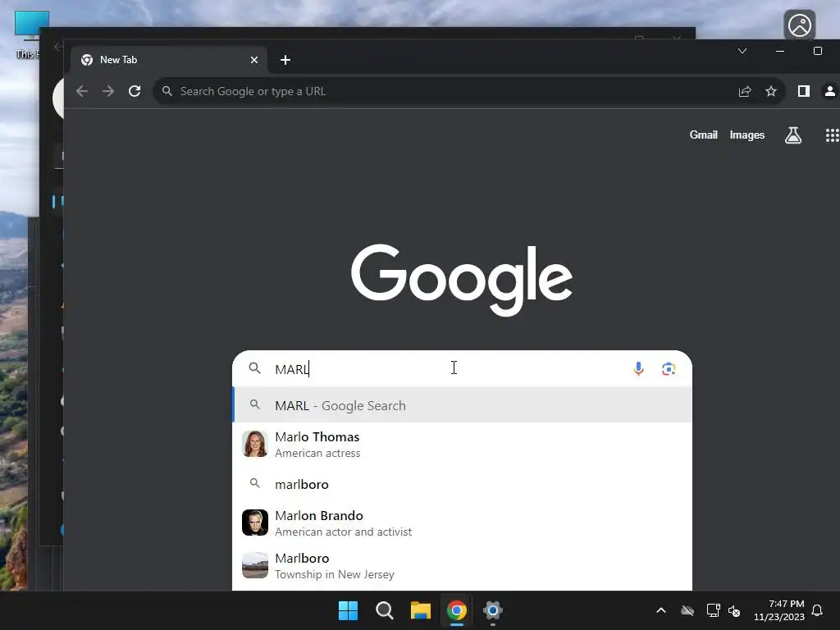Show hidden system tray icons

[x=661, y=610]
